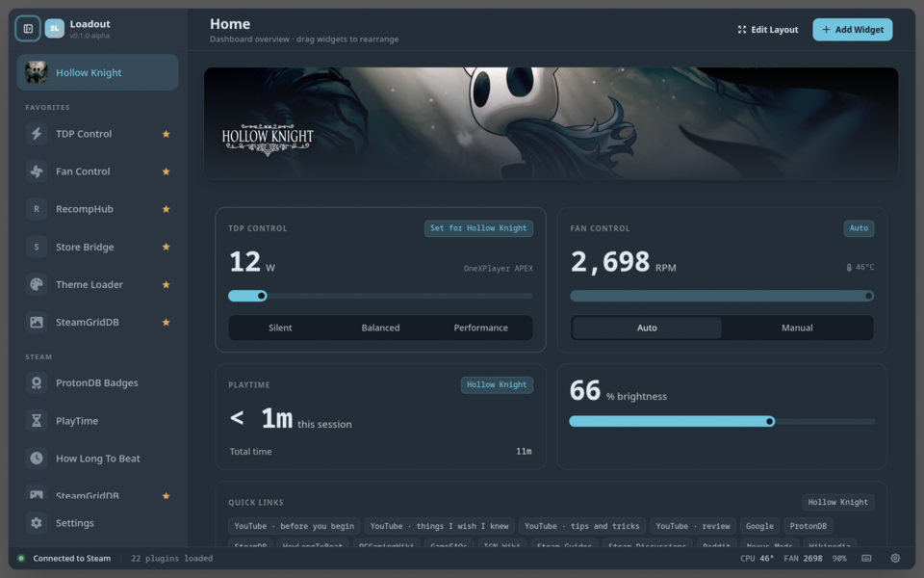924x578 pixels.
Task: Switch fan mode to Manual
Action: pyautogui.click(x=797, y=328)
